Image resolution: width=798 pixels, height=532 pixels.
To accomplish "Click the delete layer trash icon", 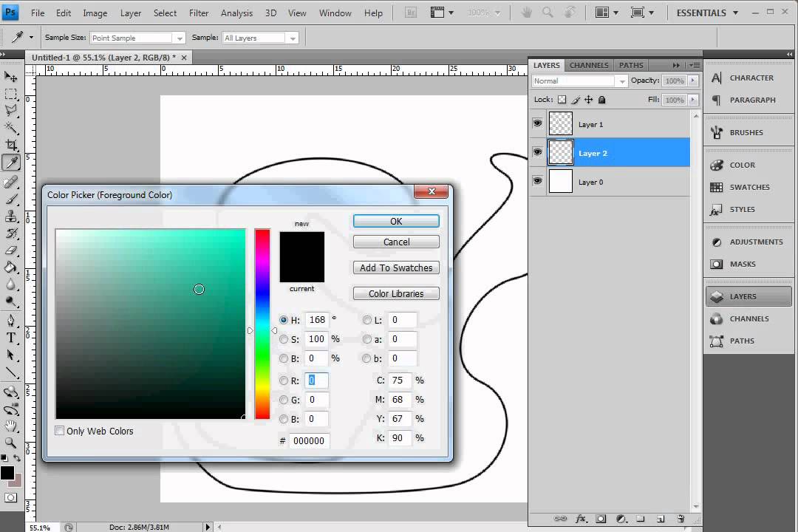I will point(681,519).
